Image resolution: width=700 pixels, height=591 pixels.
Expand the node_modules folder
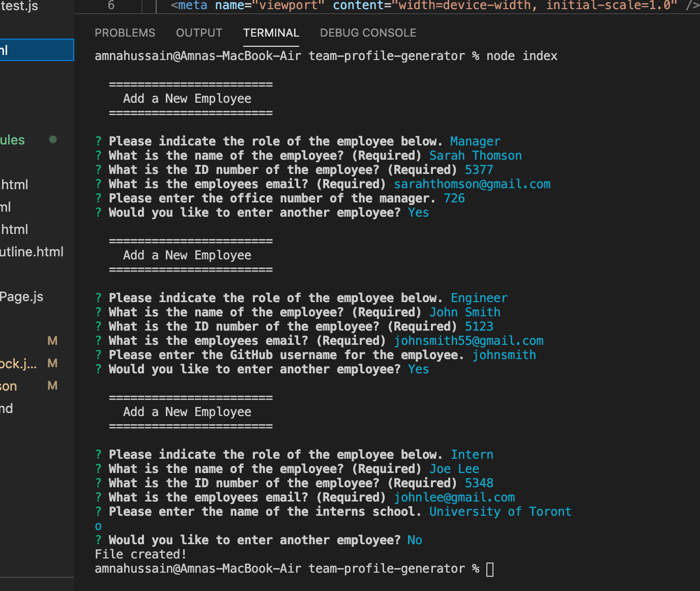(13, 140)
